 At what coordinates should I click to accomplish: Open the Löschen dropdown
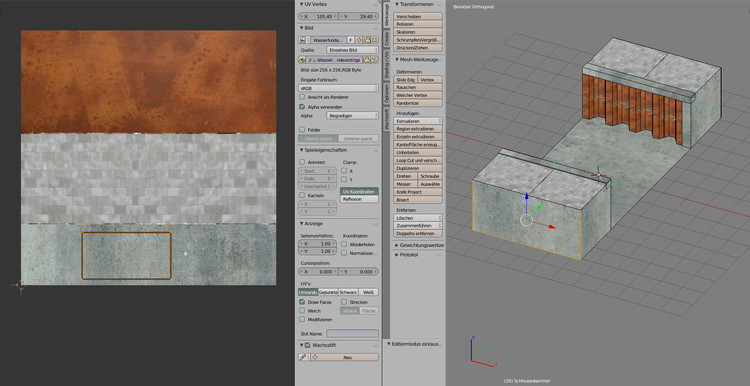(x=418, y=218)
